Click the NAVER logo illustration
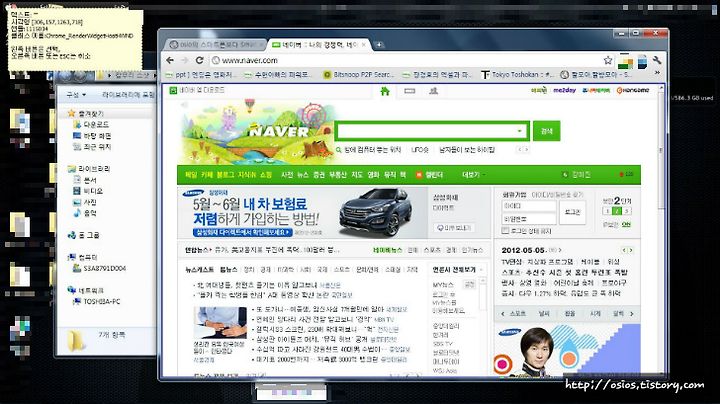This screenshot has height=404, width=720. [257, 132]
